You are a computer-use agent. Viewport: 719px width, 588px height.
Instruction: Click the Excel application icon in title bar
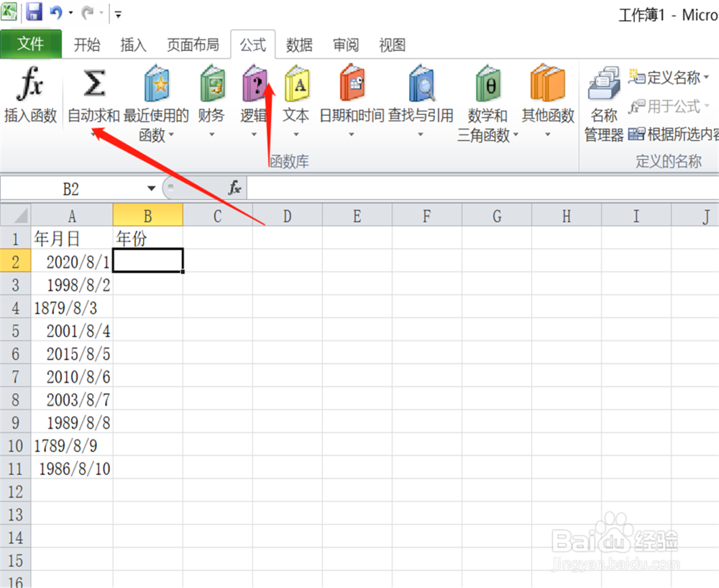[9, 12]
